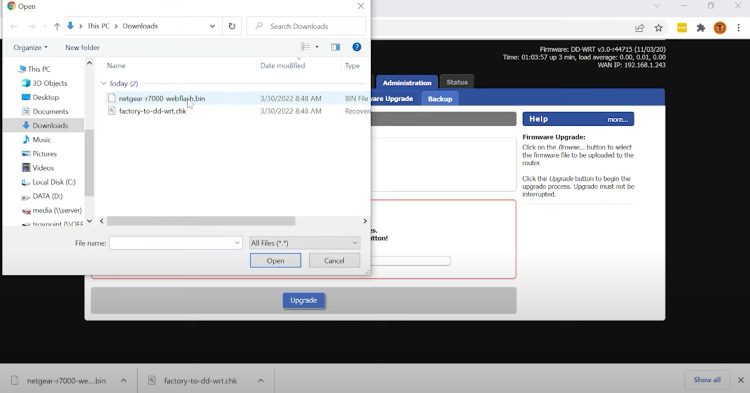Sort by Type column header

pyautogui.click(x=352, y=66)
